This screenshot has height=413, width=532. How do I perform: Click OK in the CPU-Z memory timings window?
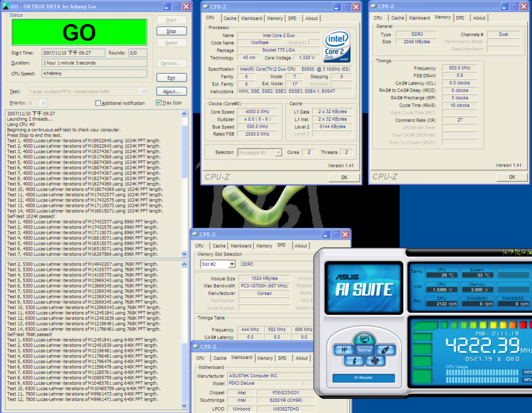512,177
